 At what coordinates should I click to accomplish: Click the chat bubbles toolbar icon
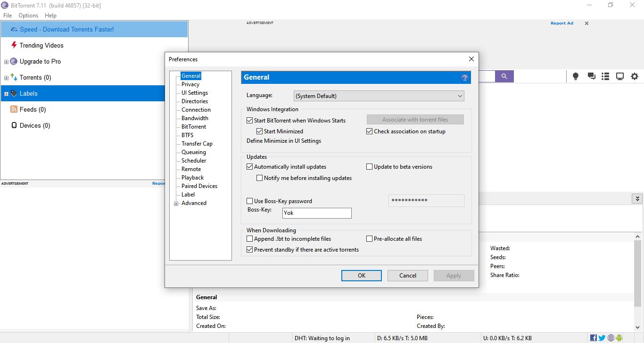coord(591,76)
